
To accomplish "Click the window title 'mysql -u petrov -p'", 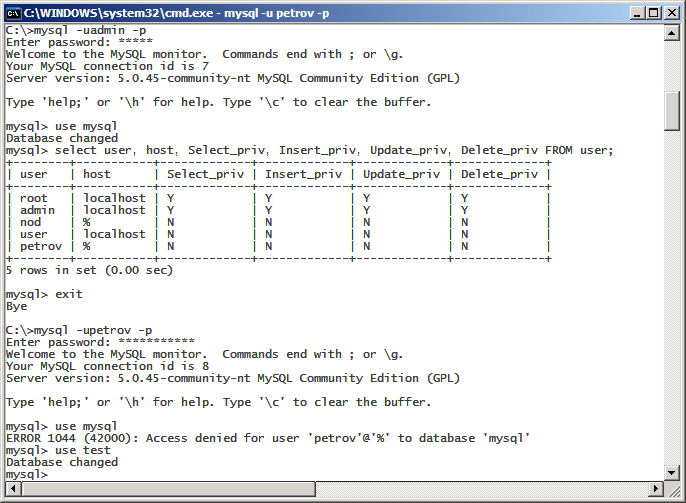I will [x=276, y=13].
